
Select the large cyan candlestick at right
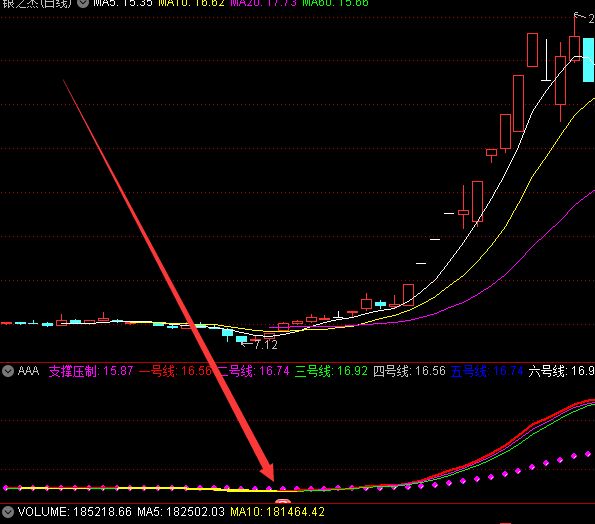pos(589,60)
